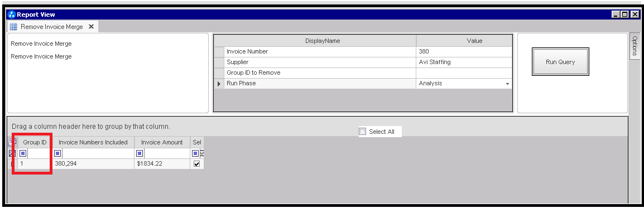Open Group ID filter operator icon
This screenshot has width=644, height=208.
[23, 153]
